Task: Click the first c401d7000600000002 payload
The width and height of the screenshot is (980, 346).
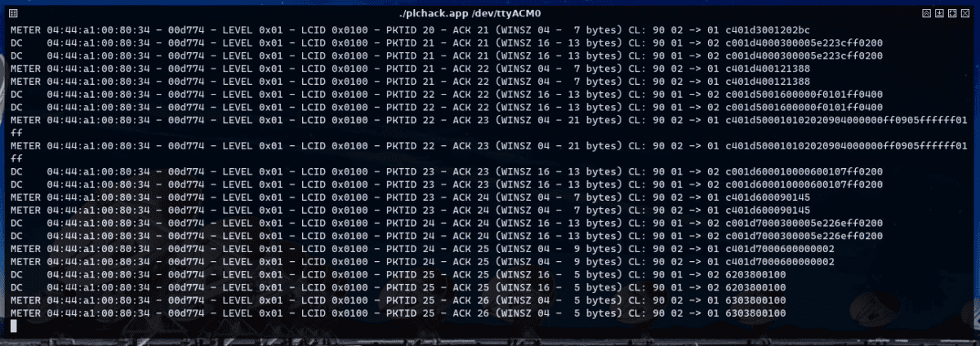Action: [779, 249]
